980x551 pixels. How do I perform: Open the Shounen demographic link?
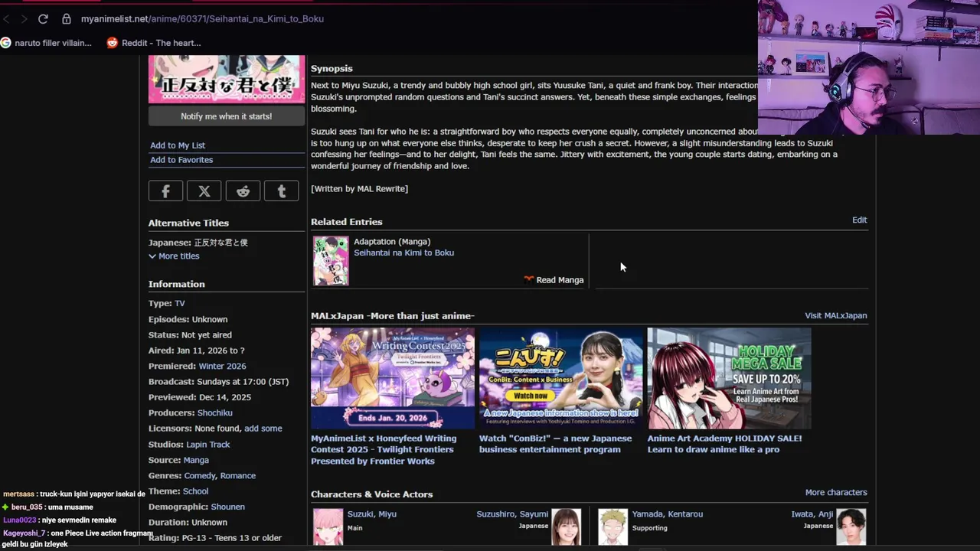(x=228, y=507)
